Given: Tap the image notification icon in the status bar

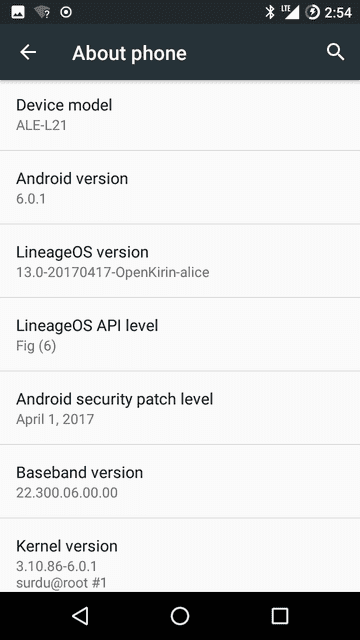Looking at the screenshot, I should 18,12.
